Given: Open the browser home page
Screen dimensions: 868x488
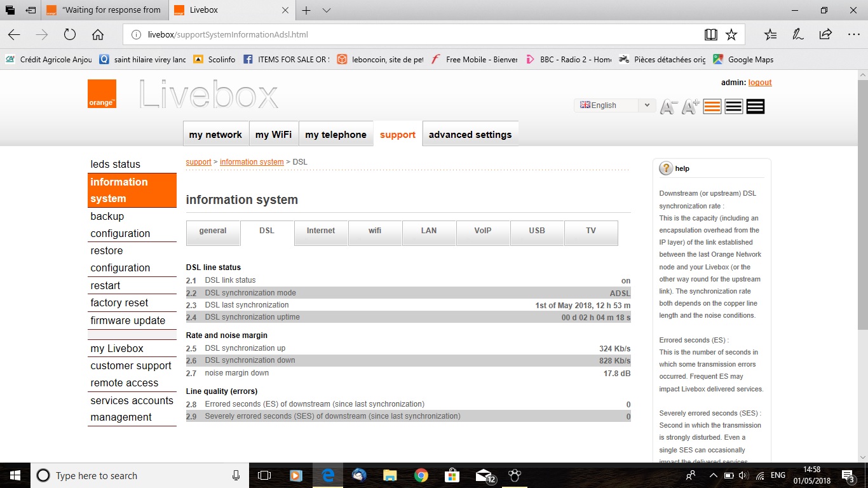Looking at the screenshot, I should (97, 34).
